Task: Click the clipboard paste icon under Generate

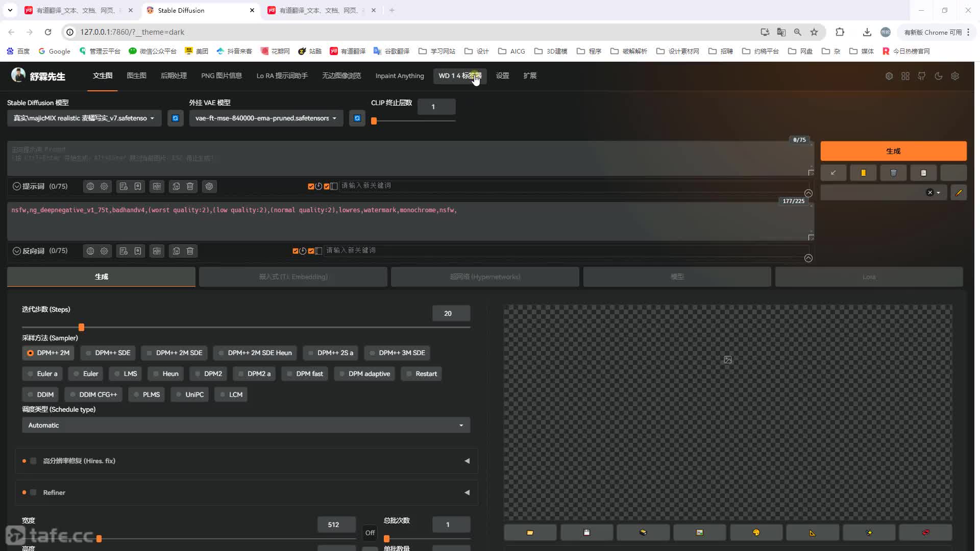Action: (923, 173)
